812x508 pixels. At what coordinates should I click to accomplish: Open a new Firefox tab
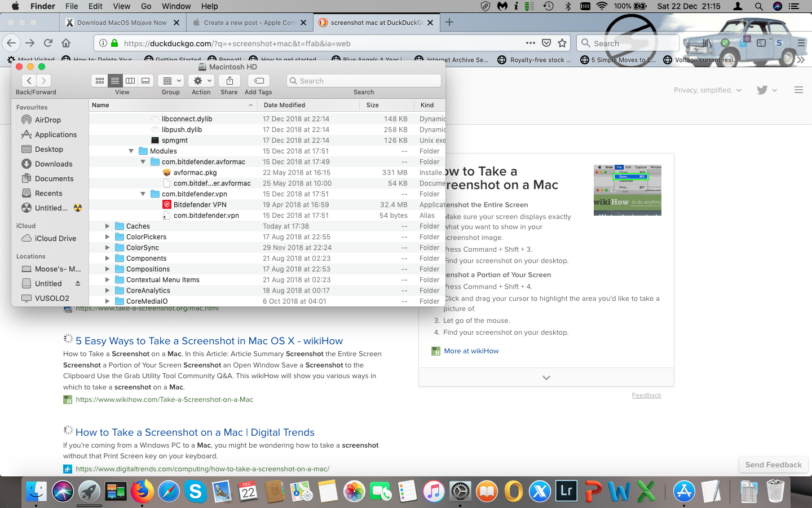(449, 22)
